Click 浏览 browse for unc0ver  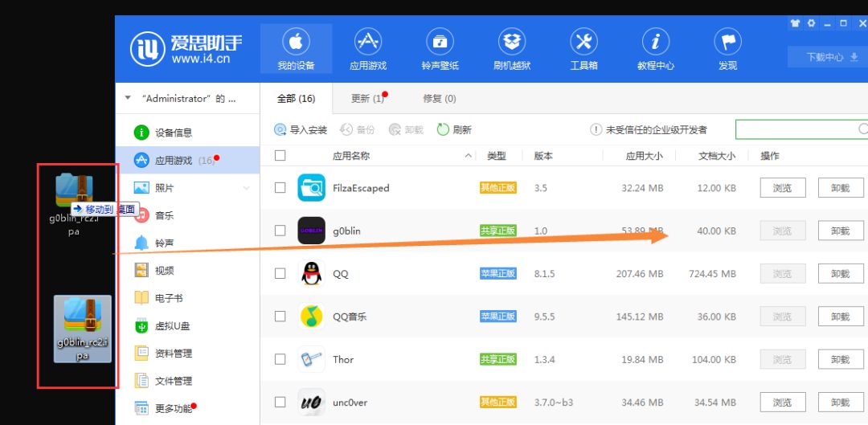pos(783,402)
